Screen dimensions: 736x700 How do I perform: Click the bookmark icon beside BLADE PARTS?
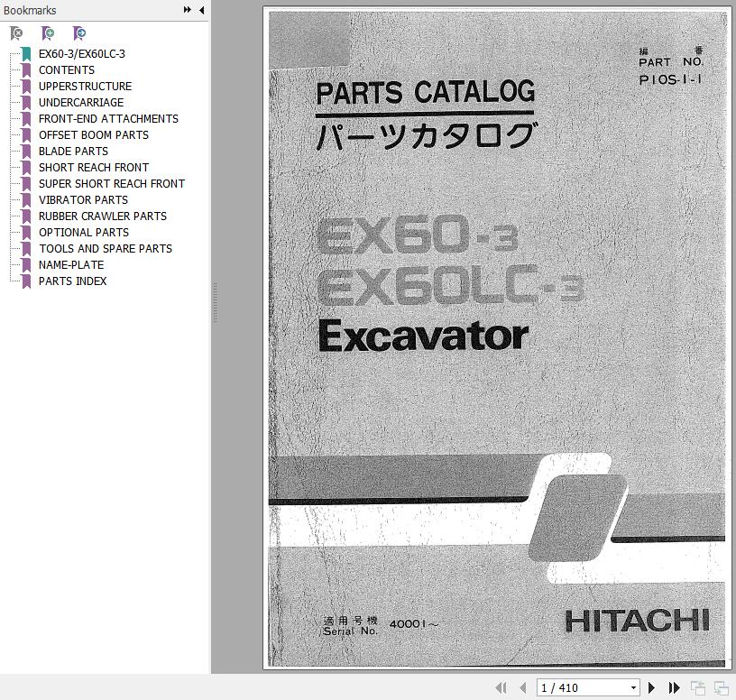pos(26,152)
